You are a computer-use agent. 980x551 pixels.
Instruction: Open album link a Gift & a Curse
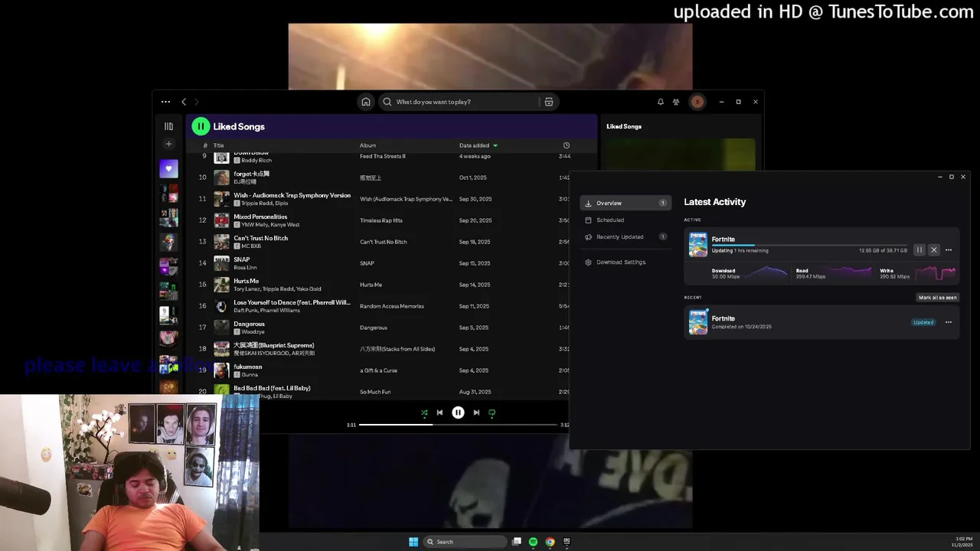379,370
